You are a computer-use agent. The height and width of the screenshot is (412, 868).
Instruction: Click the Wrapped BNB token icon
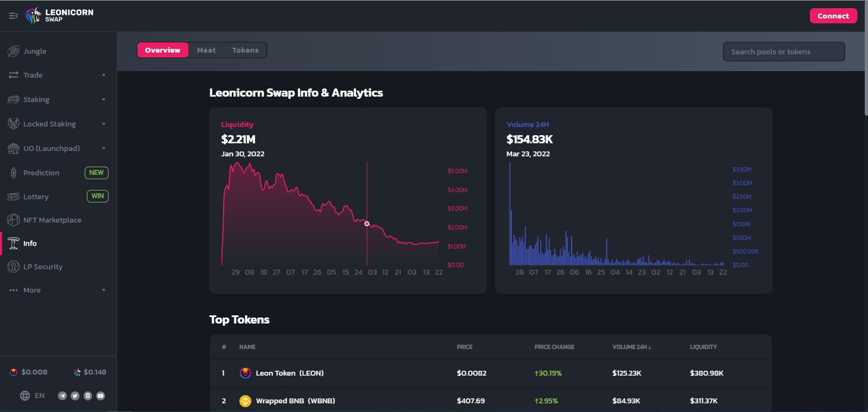245,401
